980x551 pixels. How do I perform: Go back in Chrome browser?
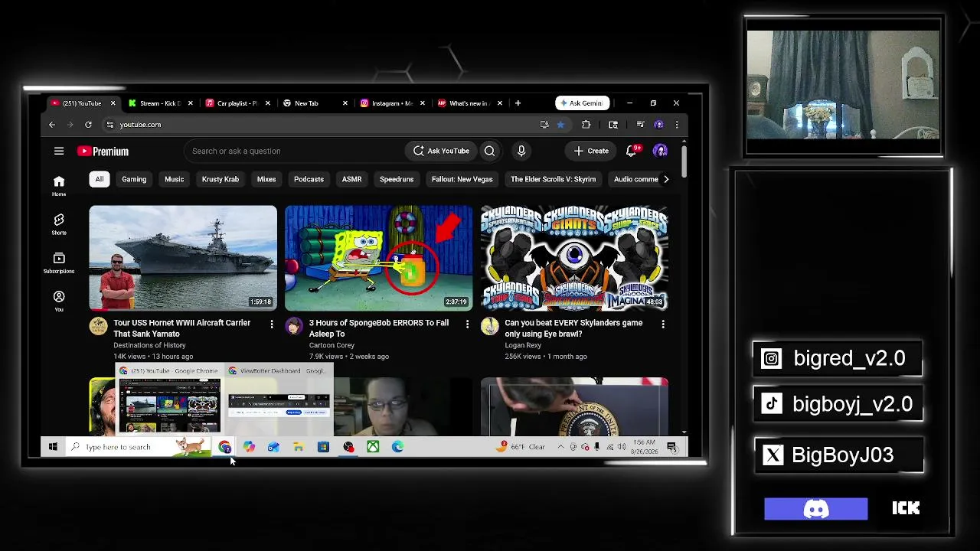pyautogui.click(x=52, y=125)
